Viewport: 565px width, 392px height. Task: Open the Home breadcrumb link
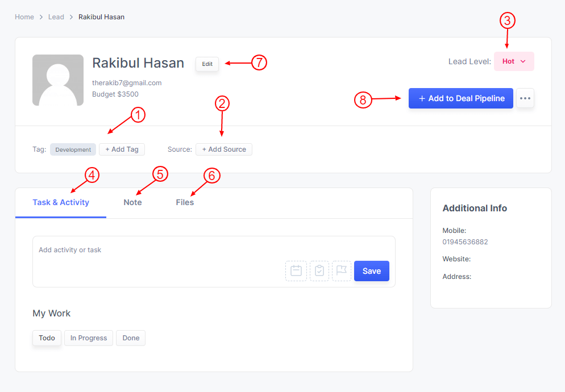point(24,16)
